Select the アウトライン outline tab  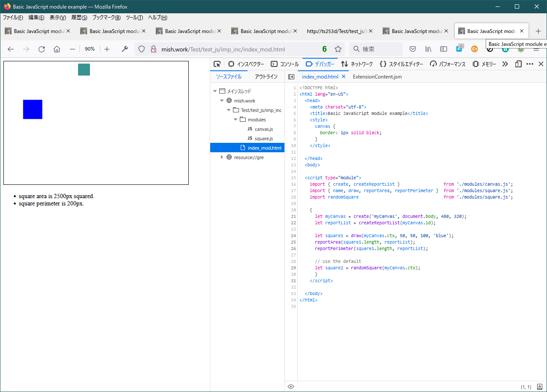tap(266, 77)
